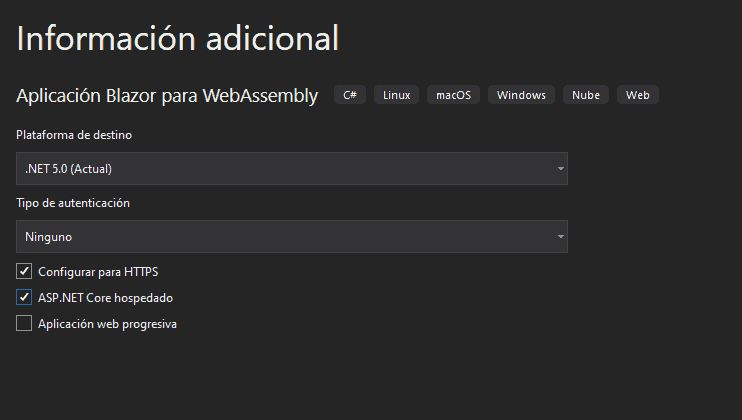Open the Plataforma de destino dropdown
This screenshot has width=742, height=420.
[292, 168]
